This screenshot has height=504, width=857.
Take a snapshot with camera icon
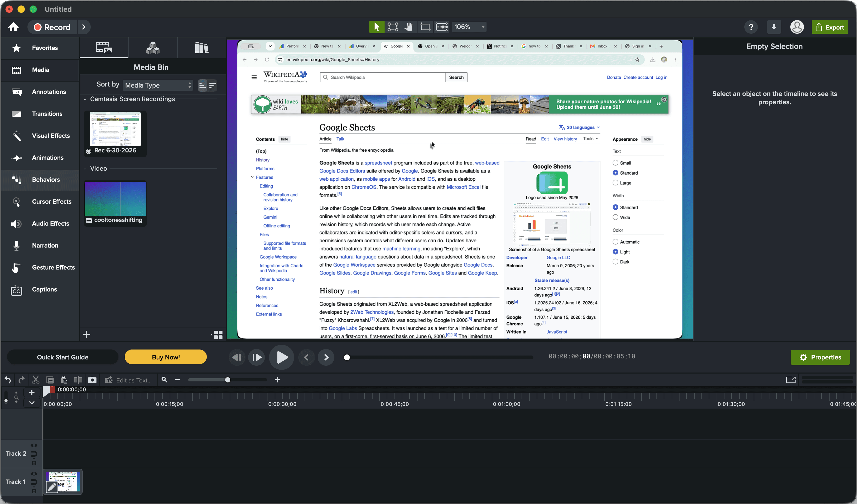(x=92, y=380)
